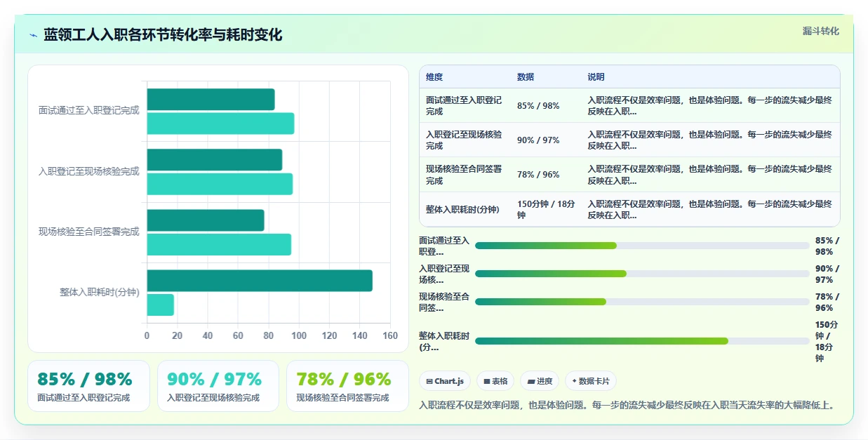Click table value 85% / 98%
868x440 pixels.
click(x=538, y=106)
